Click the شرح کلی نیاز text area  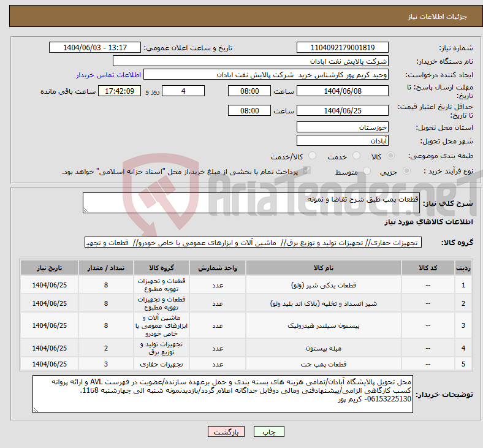click(x=251, y=203)
